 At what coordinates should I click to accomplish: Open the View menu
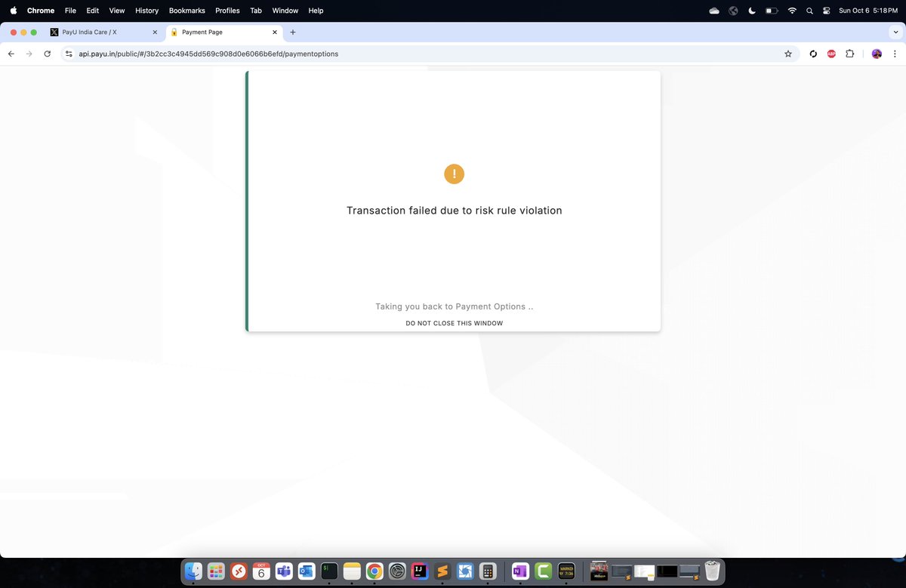(117, 11)
